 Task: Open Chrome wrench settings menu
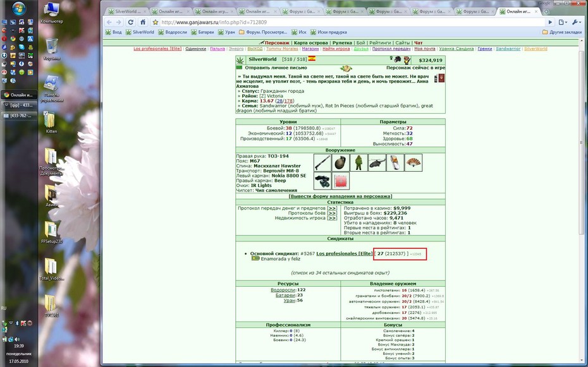pos(576,23)
